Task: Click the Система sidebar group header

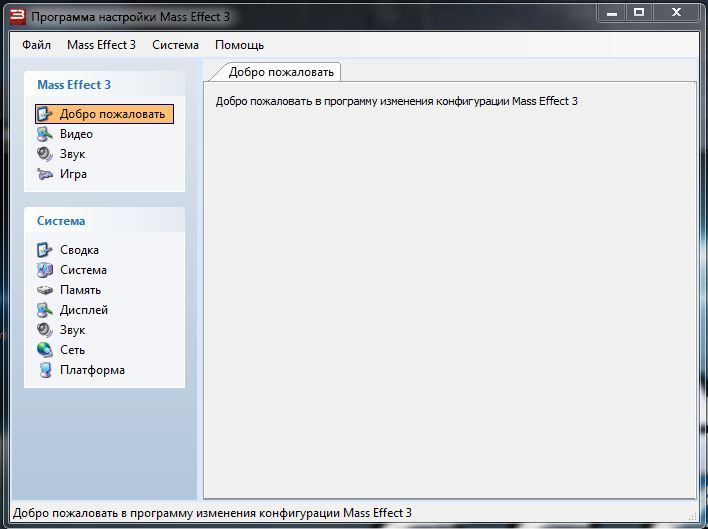Action: 104,221
